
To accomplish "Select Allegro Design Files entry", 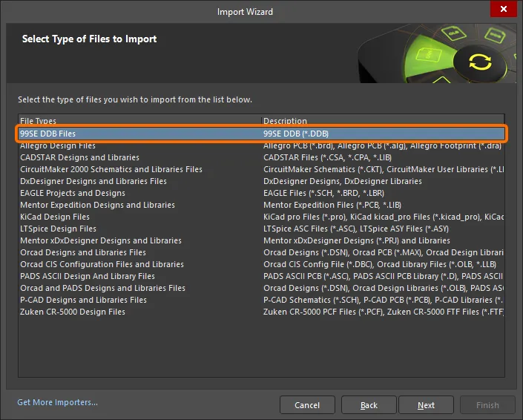I will pyautogui.click(x=58, y=145).
